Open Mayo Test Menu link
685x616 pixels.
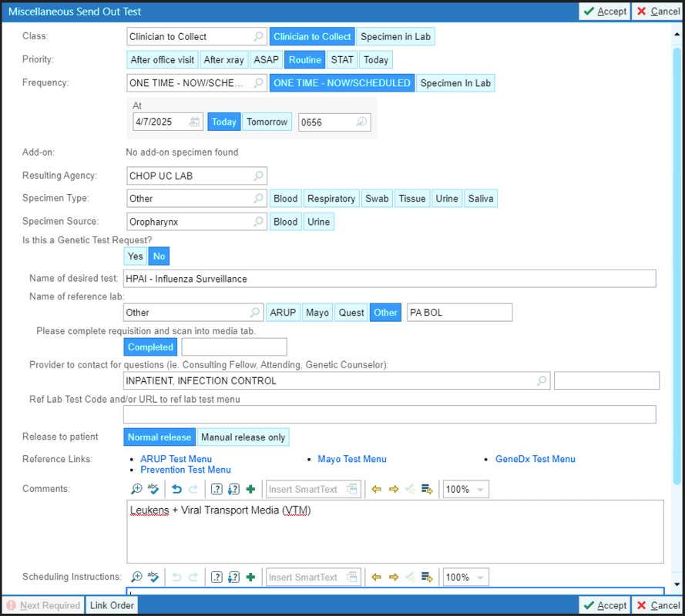352,459
